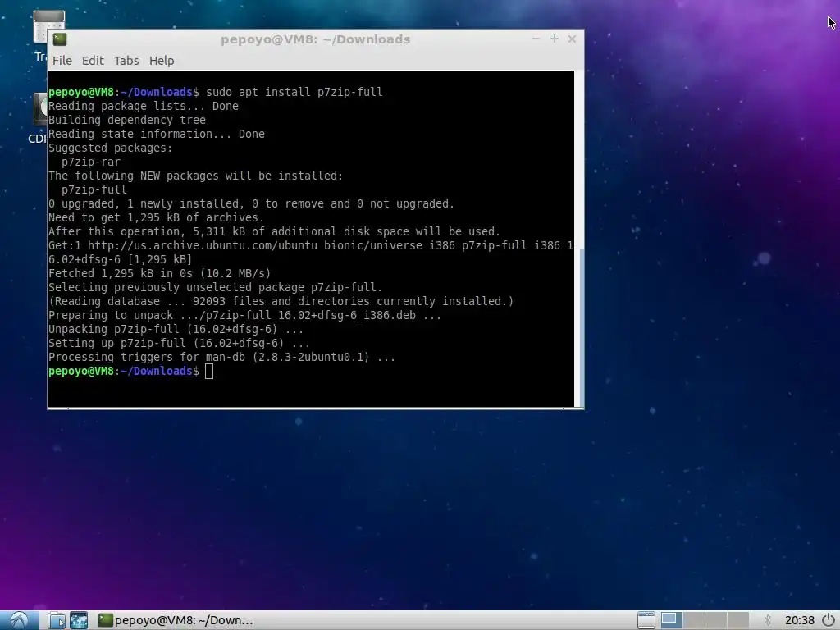Click the CD-ROM desktop icon
The image size is (840, 630).
point(40,110)
